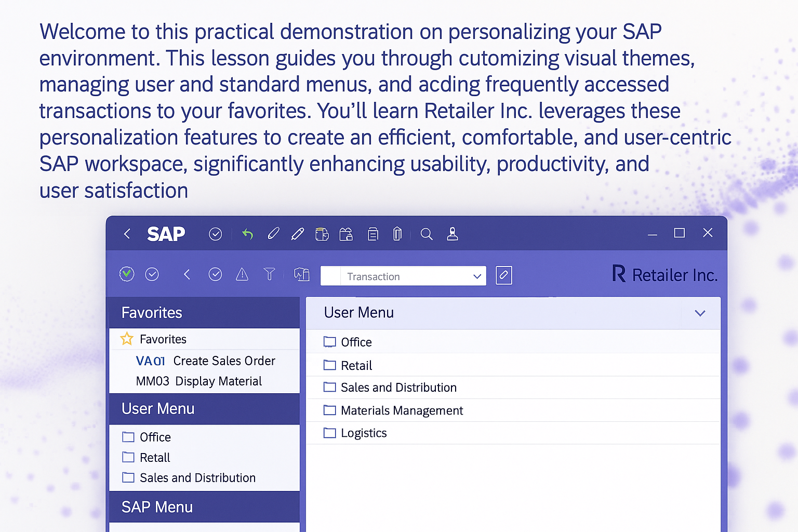Viewport: 798px width, 532px height.
Task: Click the back chevron beside SAP logo
Action: 127,234
